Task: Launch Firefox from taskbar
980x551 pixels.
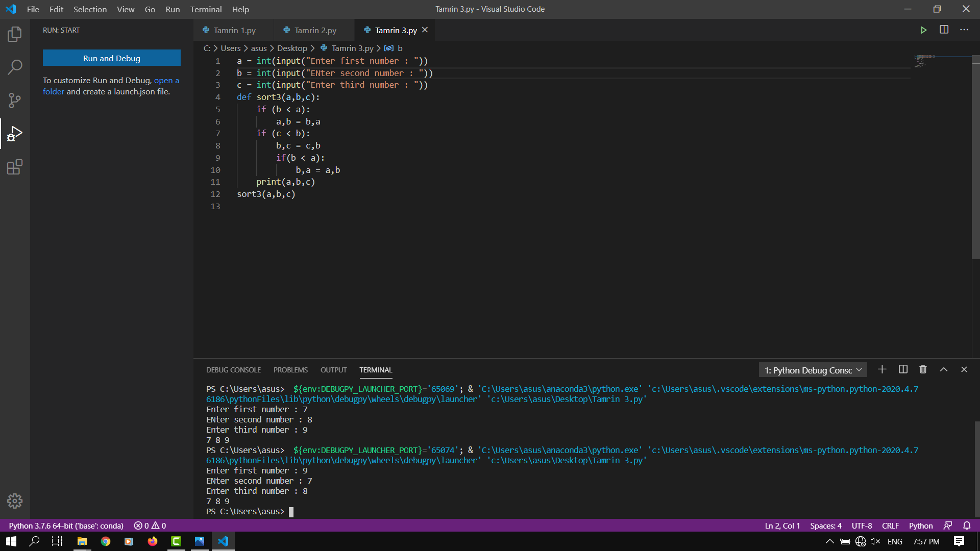Action: 153,541
